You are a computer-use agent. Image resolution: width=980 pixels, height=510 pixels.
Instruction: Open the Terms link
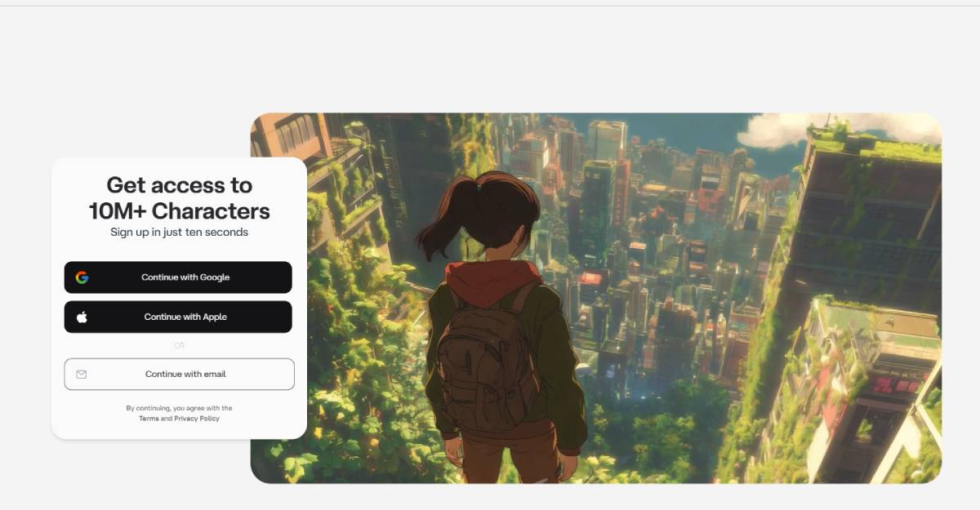point(149,419)
